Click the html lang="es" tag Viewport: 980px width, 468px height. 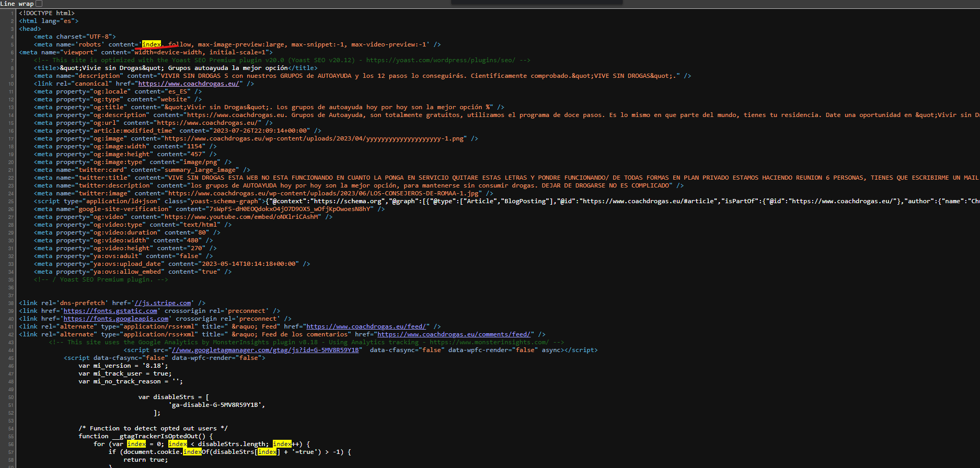[x=49, y=21]
